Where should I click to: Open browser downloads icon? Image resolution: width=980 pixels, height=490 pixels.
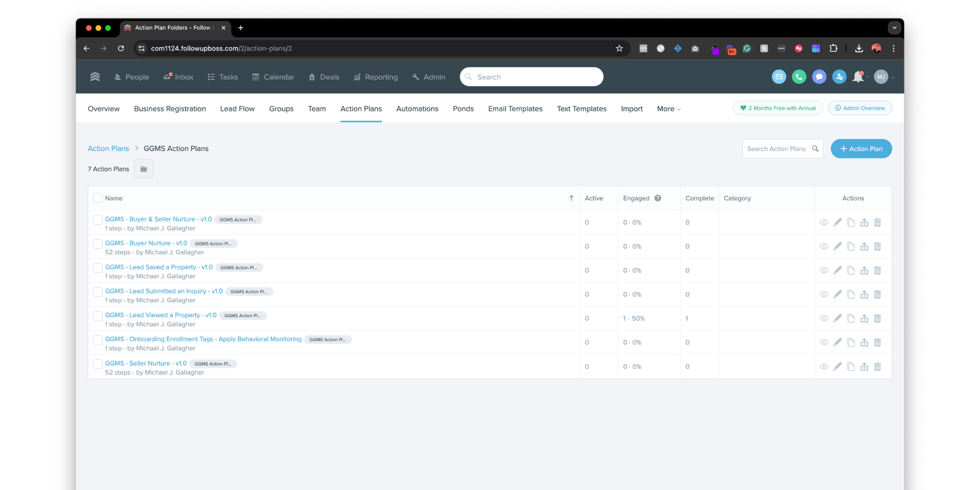(x=859, y=49)
